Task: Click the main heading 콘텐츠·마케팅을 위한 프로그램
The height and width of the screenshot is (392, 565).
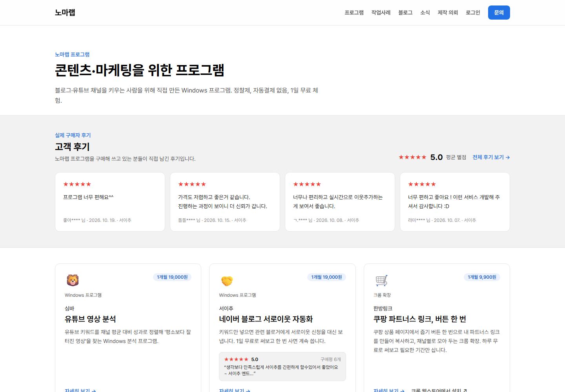Action: tap(139, 70)
